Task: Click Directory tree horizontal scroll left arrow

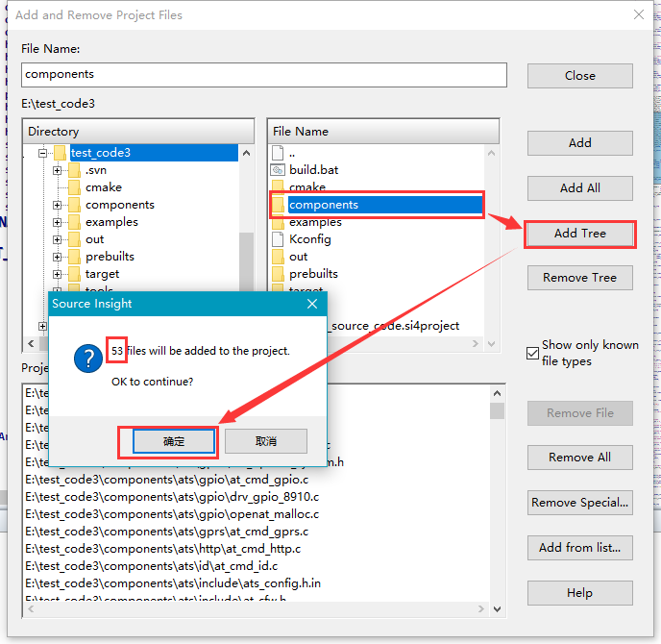Action: pos(31,344)
